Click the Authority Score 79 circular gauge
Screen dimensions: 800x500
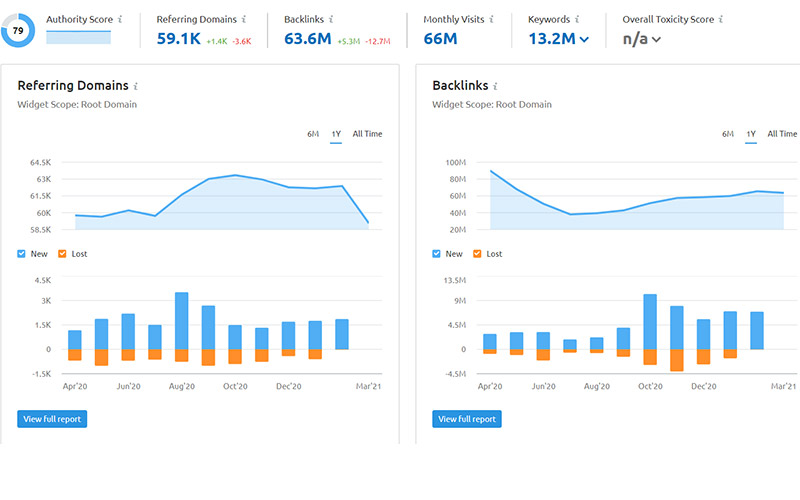point(16,31)
